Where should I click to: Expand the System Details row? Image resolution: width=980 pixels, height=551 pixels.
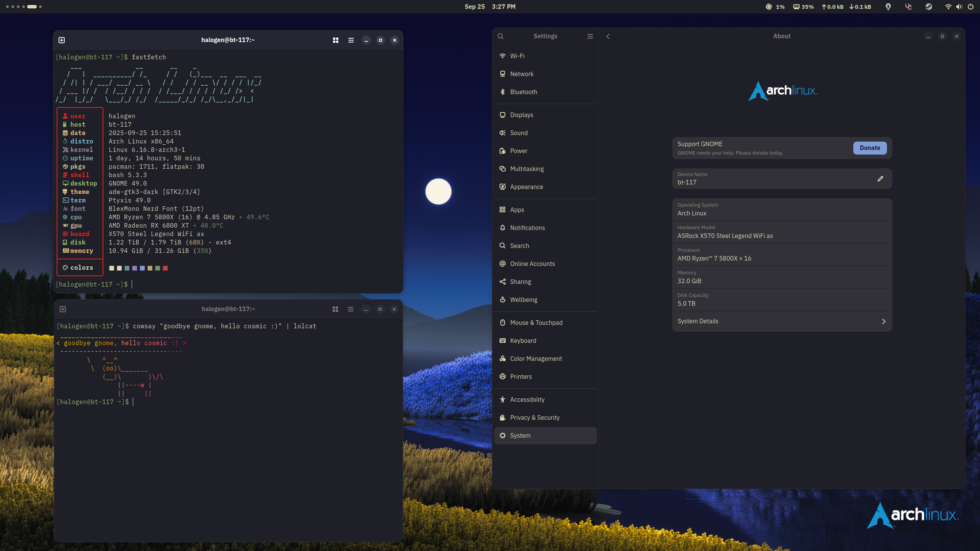coord(782,321)
